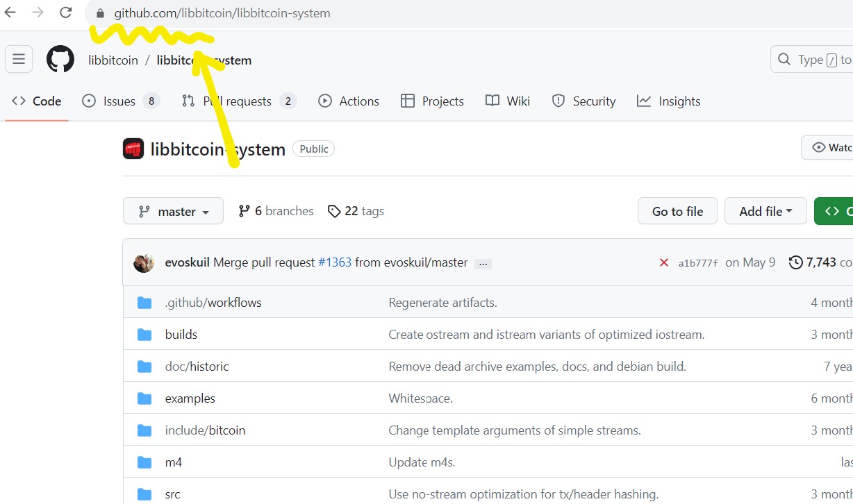Open the .github/workflows folder
Viewport: 853px width, 504px height.
coord(213,303)
